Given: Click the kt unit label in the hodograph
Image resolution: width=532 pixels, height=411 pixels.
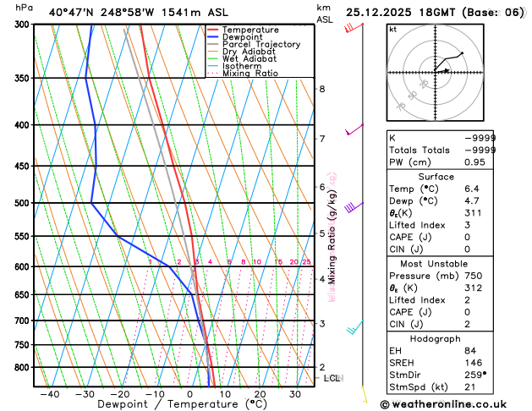Looking at the screenshot, I should [x=392, y=29].
